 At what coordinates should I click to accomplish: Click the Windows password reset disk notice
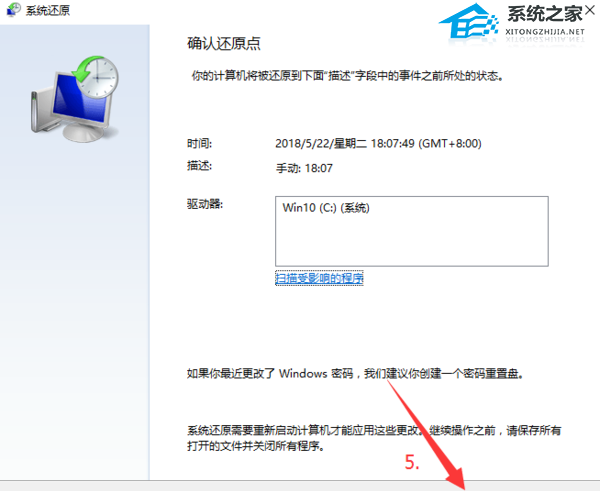[x=355, y=373]
